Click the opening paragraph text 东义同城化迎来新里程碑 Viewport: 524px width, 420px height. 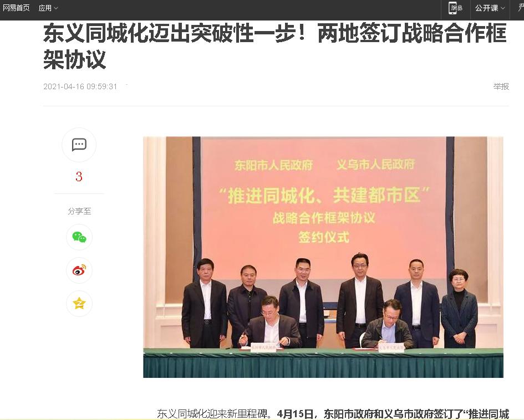click(x=212, y=414)
